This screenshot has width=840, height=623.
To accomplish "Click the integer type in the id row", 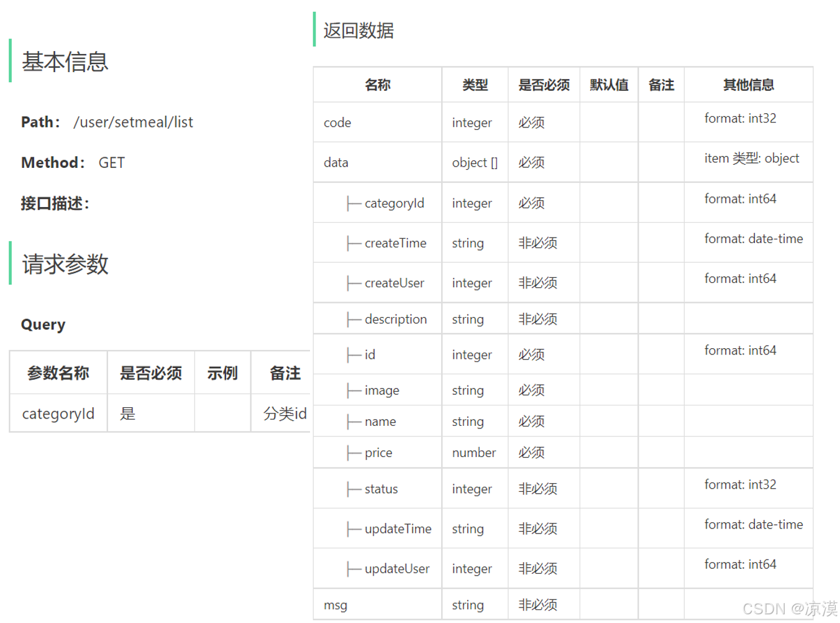I will click(x=472, y=355).
